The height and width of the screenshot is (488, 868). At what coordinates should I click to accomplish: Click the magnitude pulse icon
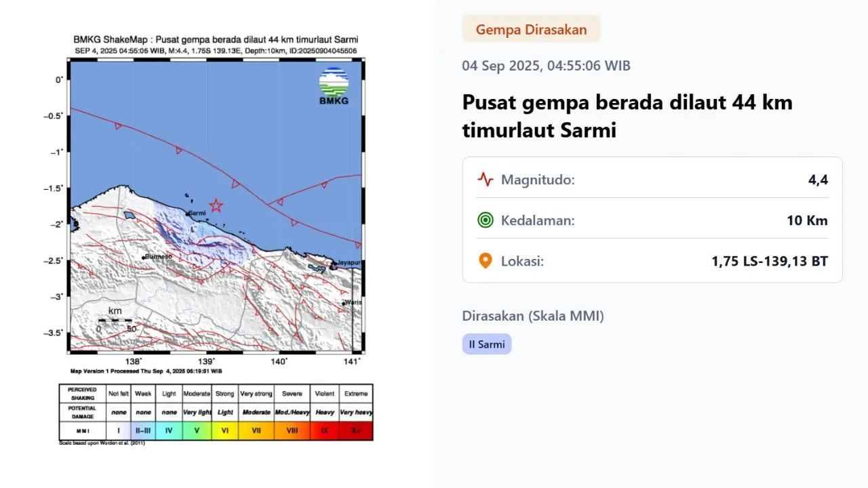click(x=485, y=180)
